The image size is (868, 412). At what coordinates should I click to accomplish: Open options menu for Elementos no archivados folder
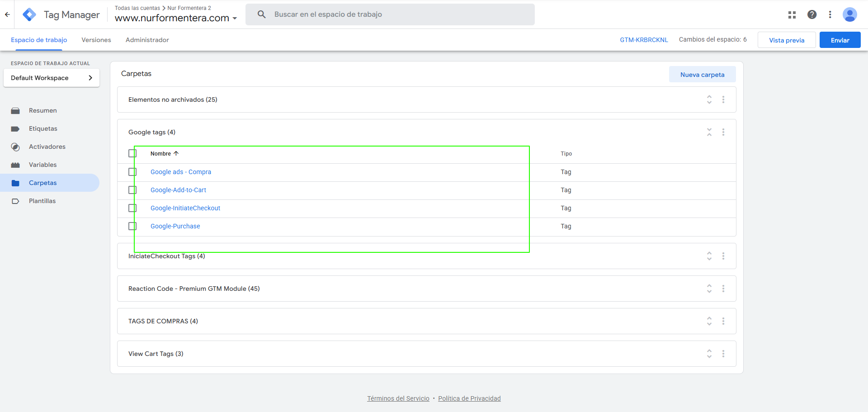point(723,99)
